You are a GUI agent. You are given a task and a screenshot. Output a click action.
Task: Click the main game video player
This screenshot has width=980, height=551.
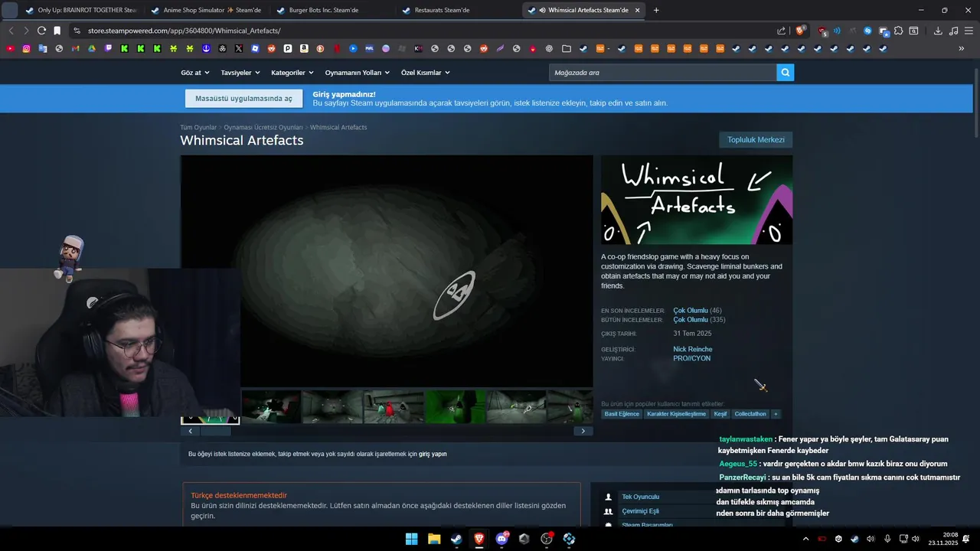tap(387, 271)
